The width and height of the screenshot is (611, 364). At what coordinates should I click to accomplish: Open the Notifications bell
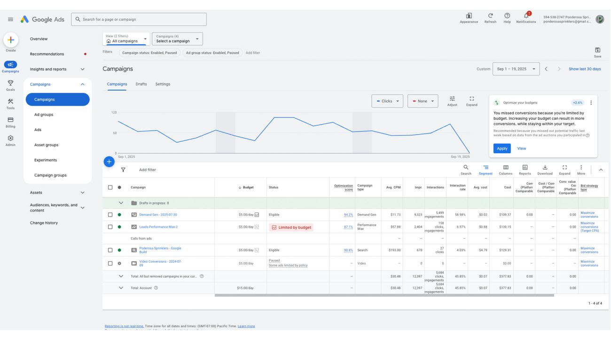(526, 16)
